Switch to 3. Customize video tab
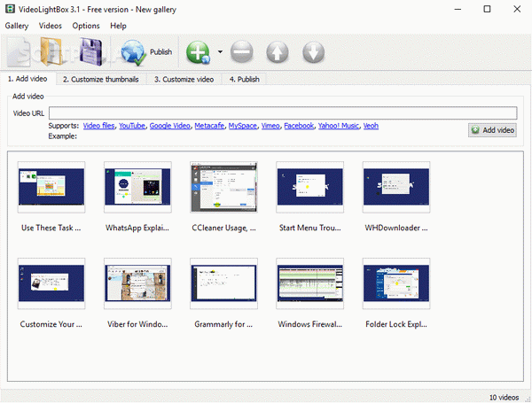532x403 pixels. 184,80
